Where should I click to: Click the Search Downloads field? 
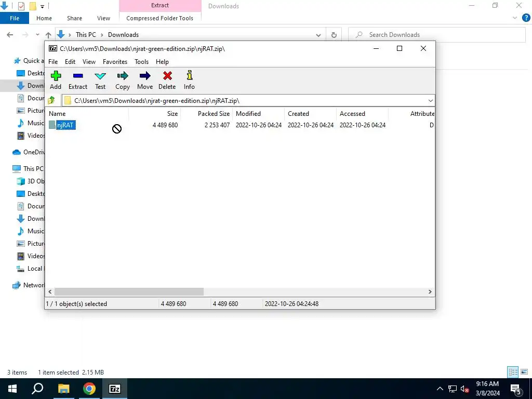click(x=437, y=35)
